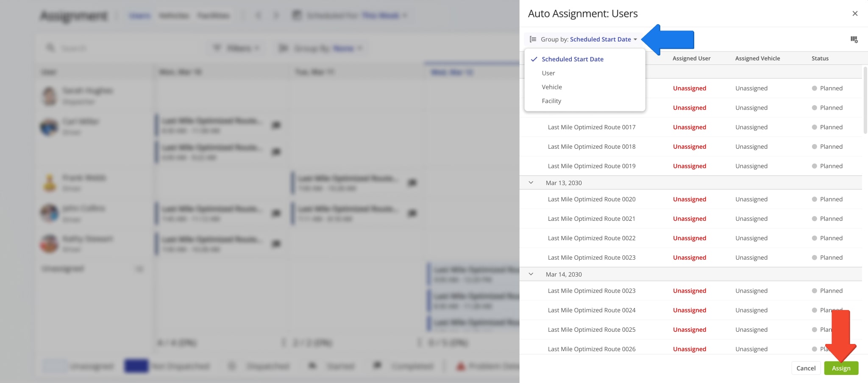This screenshot has width=868, height=383.
Task: Click the Problem Data warning triangle icon
Action: tap(460, 366)
